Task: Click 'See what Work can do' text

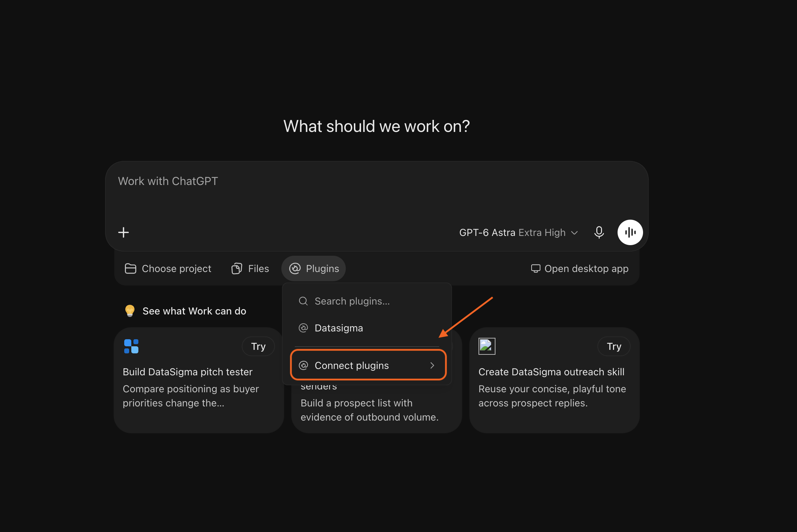Action: tap(194, 311)
